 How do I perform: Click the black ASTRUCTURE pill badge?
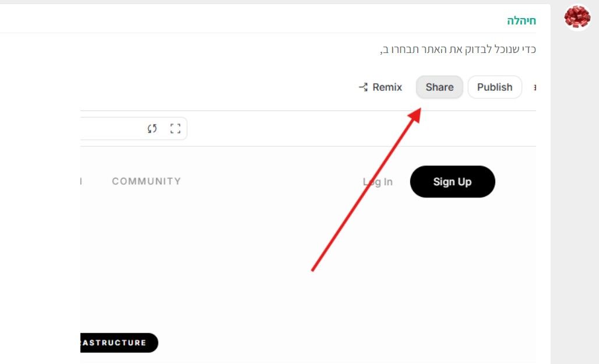(x=119, y=342)
